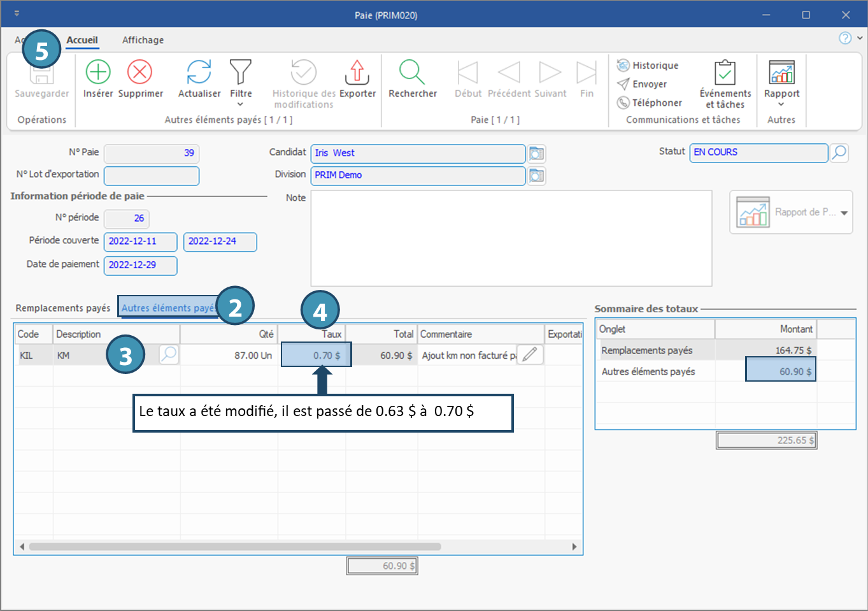Screen dimensions: 868x611
Task: Expand the Filtre dropdown
Action: point(241,104)
